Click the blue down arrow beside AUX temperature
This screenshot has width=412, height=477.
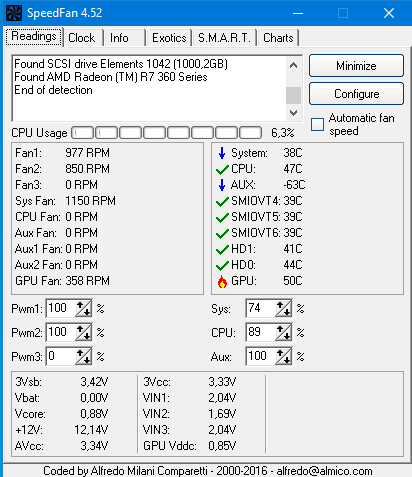click(222, 185)
